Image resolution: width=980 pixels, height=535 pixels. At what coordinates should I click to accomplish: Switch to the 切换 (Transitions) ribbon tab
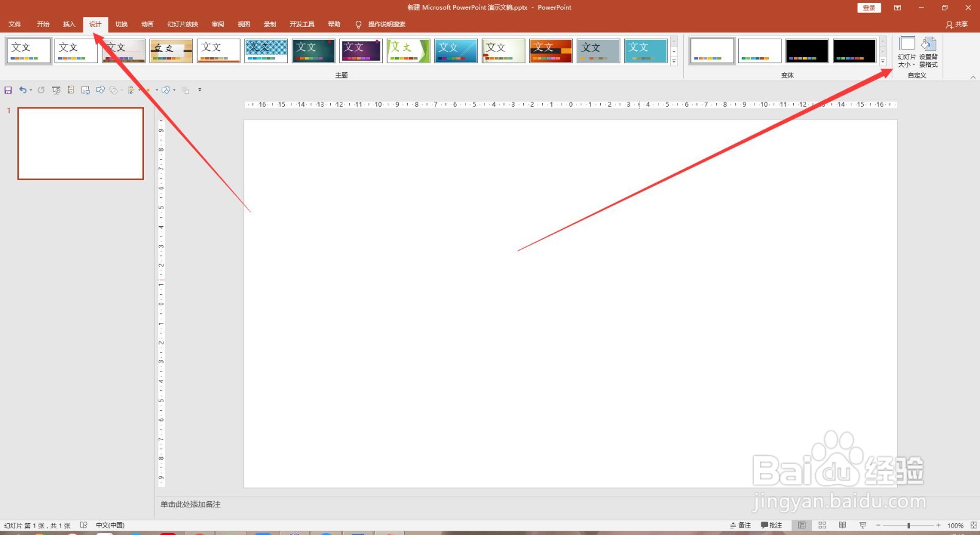[121, 25]
